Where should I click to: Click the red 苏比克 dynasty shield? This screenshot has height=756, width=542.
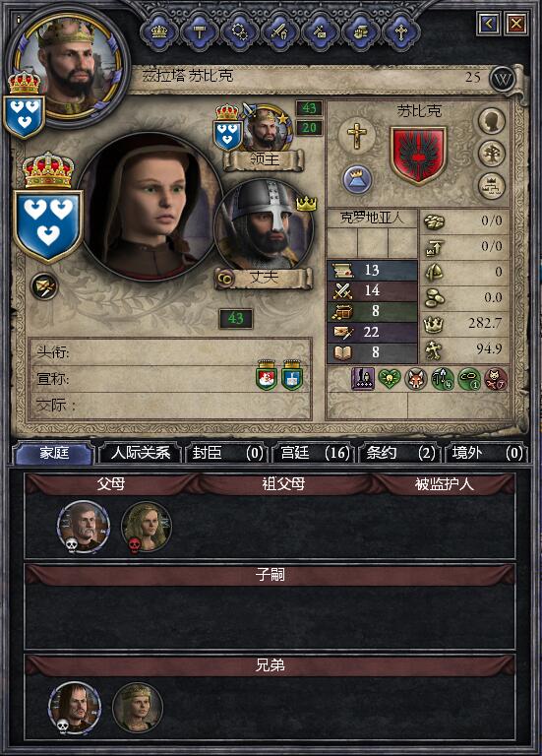tap(418, 156)
